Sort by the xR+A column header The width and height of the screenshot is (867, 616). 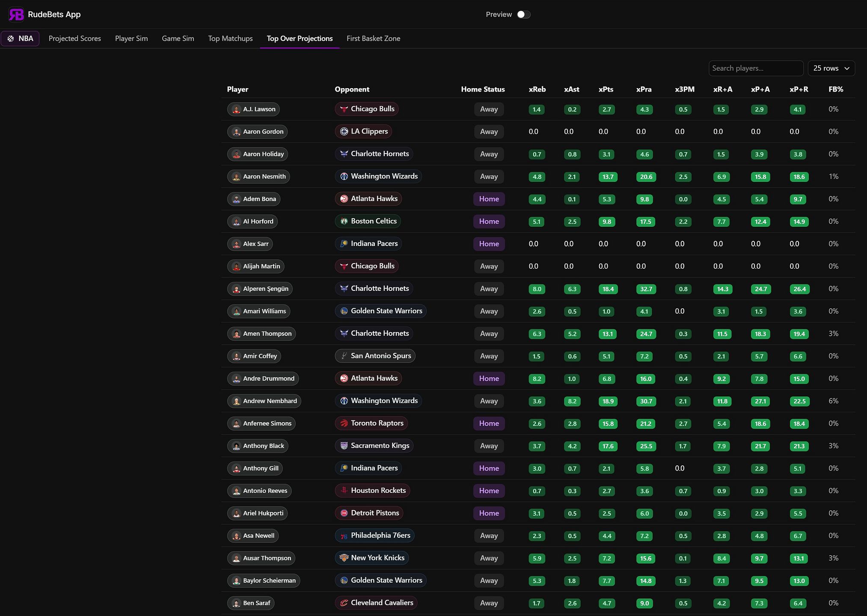723,89
